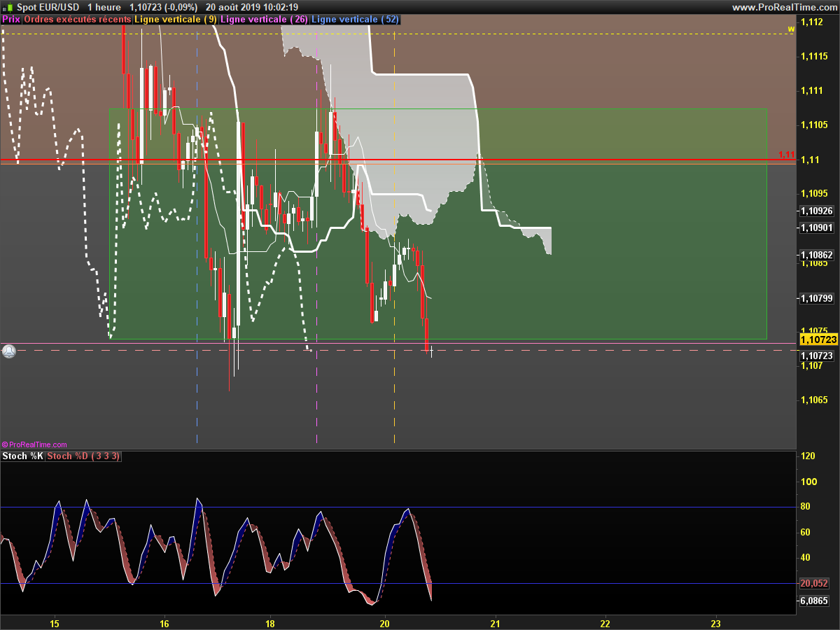This screenshot has height=630, width=840.
Task: Click the 1,10799 price tag on axis
Action: click(x=816, y=299)
